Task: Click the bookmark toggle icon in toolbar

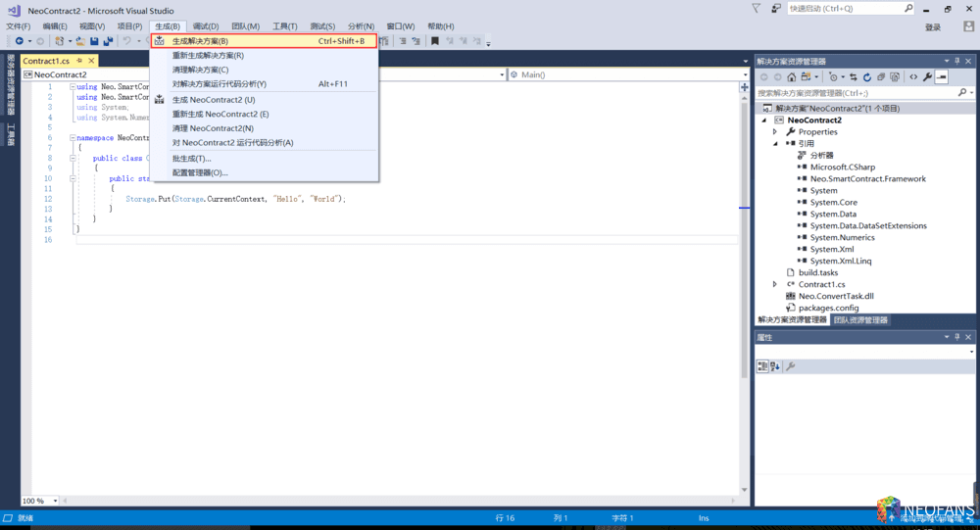Action: point(435,41)
